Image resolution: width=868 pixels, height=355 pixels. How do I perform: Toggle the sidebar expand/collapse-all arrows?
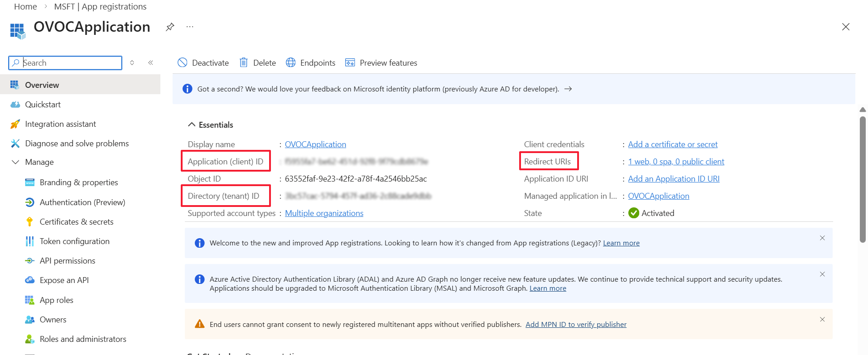tap(132, 62)
